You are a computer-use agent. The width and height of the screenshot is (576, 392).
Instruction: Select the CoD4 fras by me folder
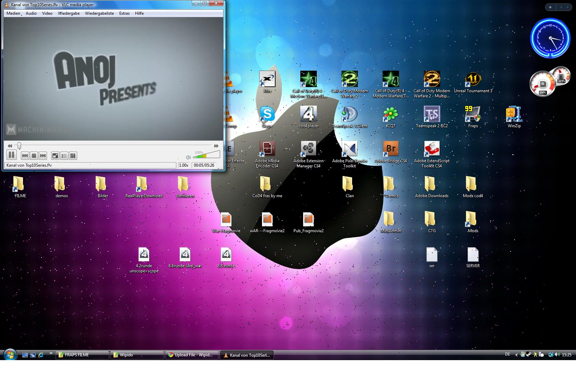tap(267, 187)
